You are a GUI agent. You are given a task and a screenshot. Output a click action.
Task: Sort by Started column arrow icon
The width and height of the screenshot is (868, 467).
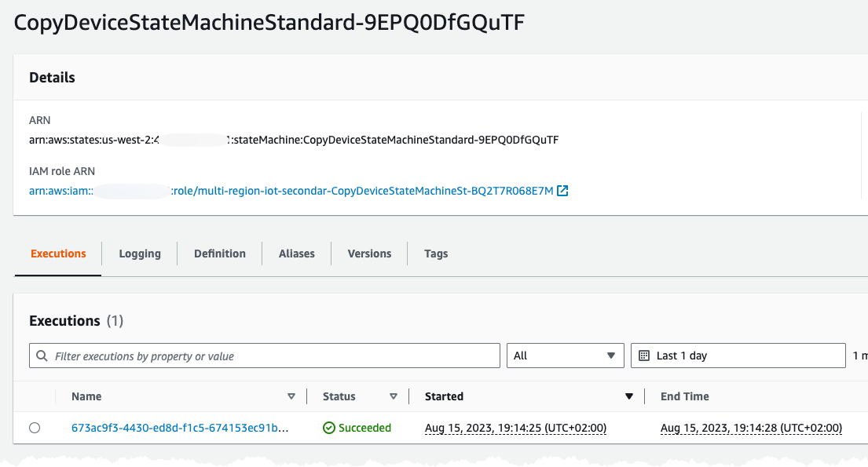[x=629, y=396]
